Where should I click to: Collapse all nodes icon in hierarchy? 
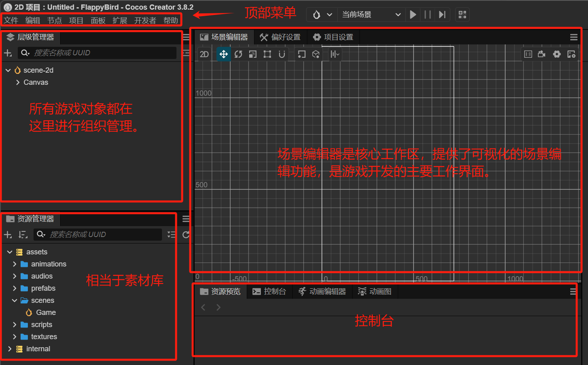tap(186, 53)
